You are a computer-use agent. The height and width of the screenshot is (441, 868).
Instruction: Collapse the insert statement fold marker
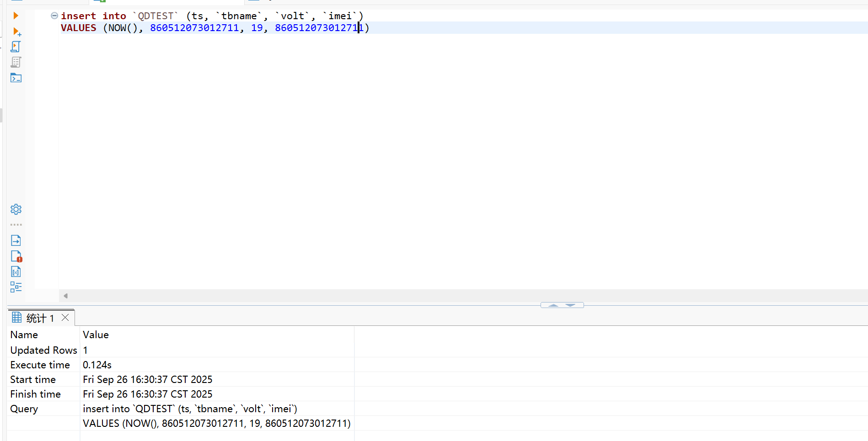pyautogui.click(x=54, y=16)
